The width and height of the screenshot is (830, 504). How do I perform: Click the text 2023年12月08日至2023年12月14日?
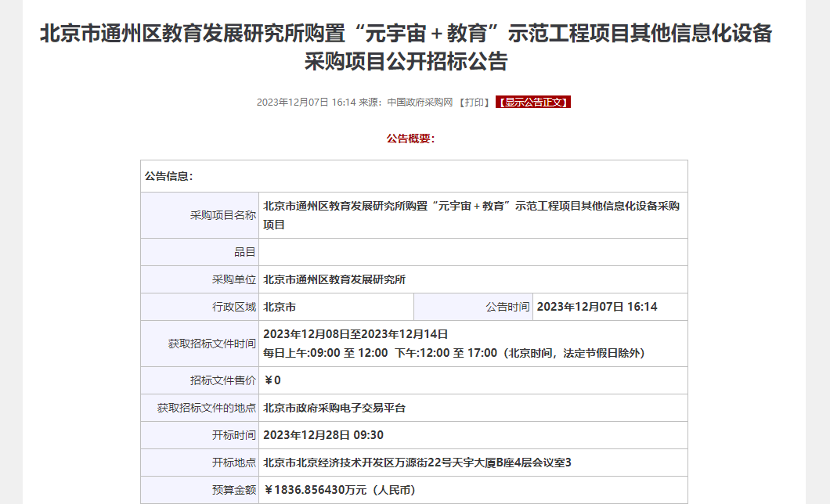[x=355, y=334]
